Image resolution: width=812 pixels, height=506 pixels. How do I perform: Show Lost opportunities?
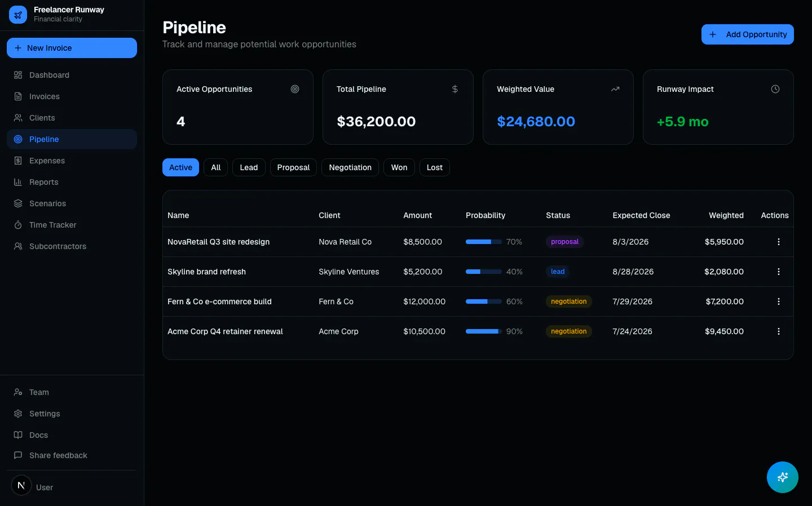[435, 167]
